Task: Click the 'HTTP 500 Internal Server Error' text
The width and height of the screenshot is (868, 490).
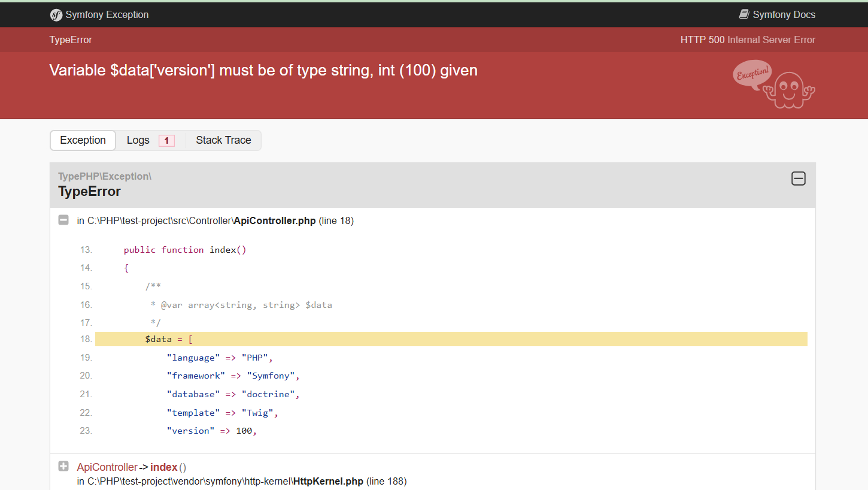Action: point(748,40)
